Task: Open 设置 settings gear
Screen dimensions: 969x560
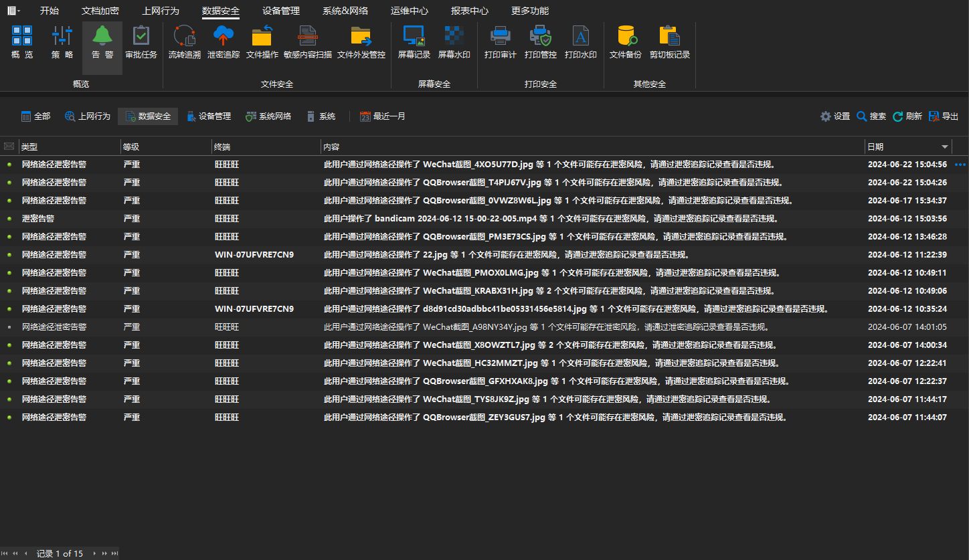Action: point(835,116)
